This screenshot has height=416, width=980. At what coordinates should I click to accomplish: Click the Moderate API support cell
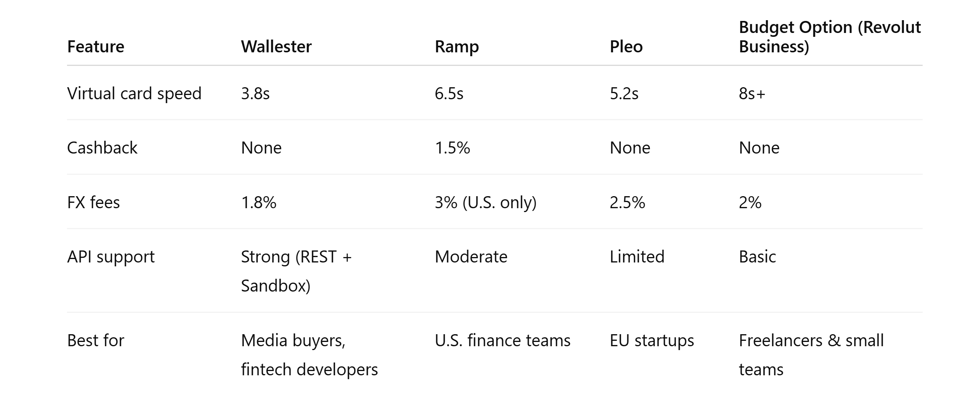click(x=471, y=257)
